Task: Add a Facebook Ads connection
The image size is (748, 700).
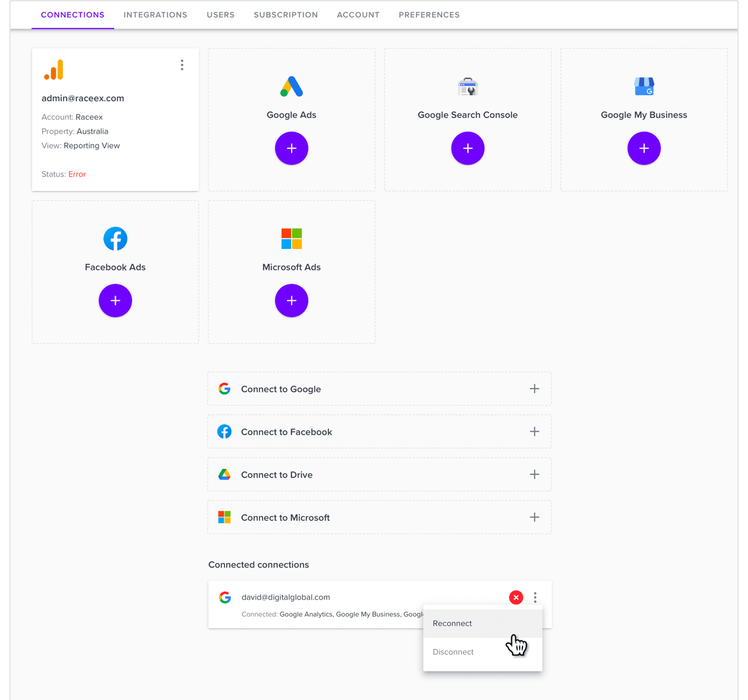Action: coord(115,300)
